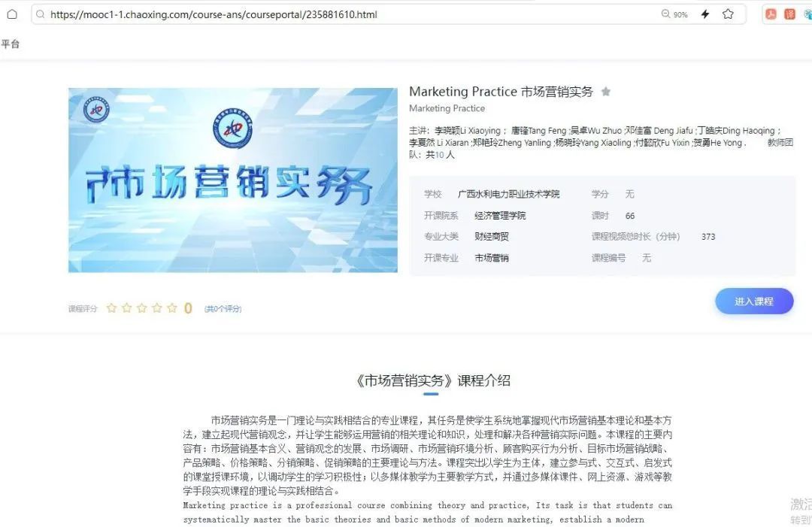Bookmark page with address bar star icon
The height and width of the screenshot is (527, 812).
[x=728, y=14]
